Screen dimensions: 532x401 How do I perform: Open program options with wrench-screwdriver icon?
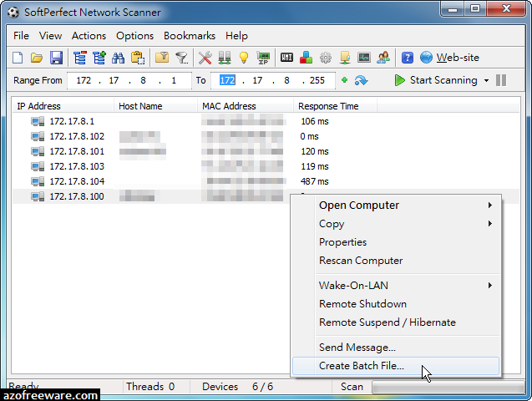pyautogui.click(x=205, y=58)
